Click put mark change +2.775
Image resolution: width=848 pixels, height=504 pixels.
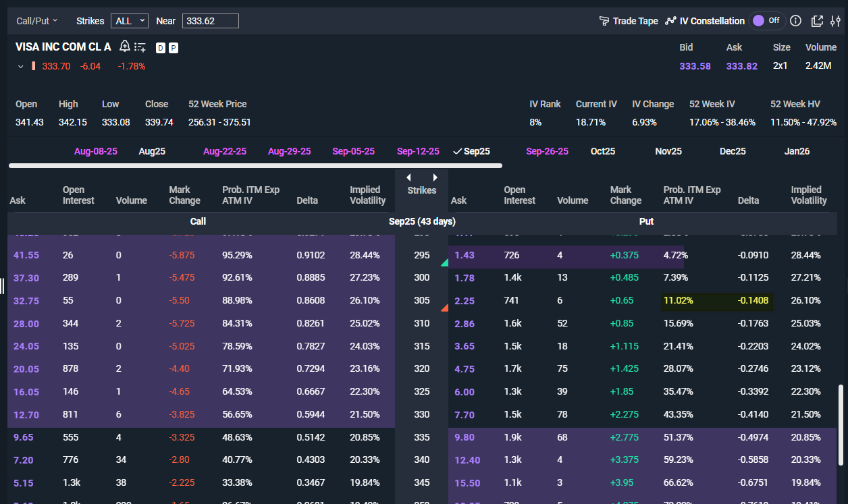point(625,437)
